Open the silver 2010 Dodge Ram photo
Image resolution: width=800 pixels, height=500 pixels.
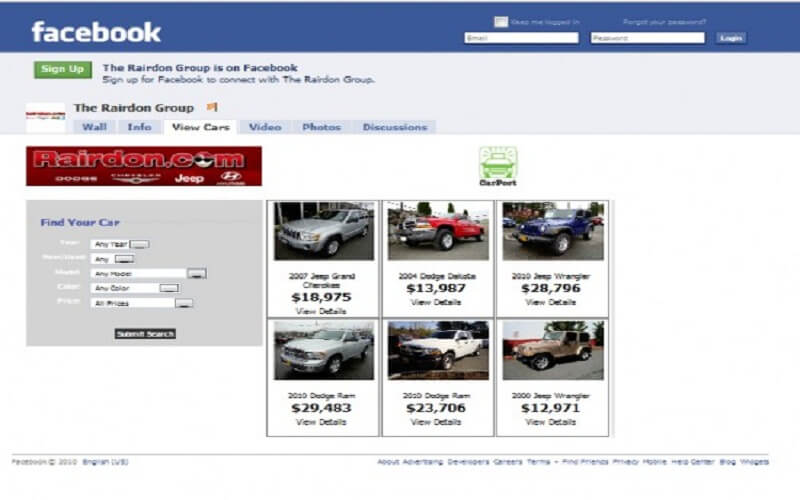[324, 351]
